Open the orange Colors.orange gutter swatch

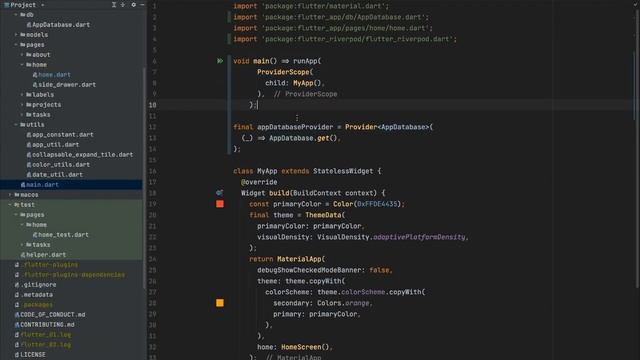(220, 303)
